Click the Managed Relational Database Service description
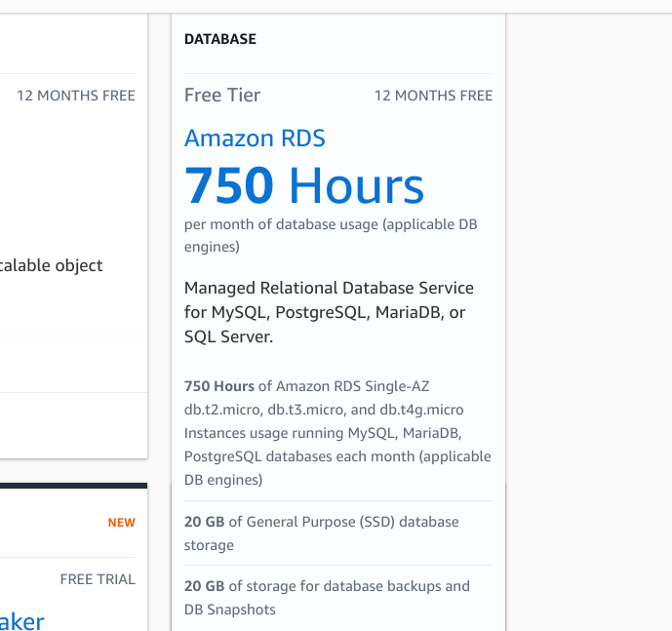Screen dimensions: 672x631 (x=329, y=312)
